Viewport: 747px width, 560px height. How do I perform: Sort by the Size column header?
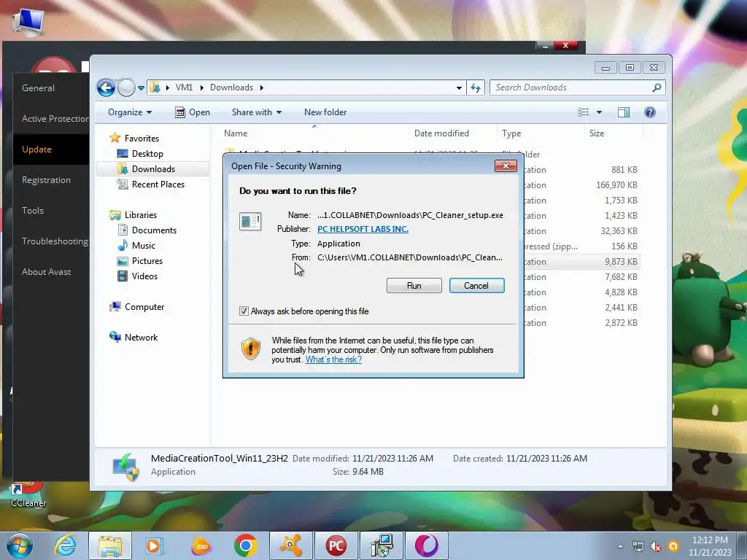tap(614, 134)
